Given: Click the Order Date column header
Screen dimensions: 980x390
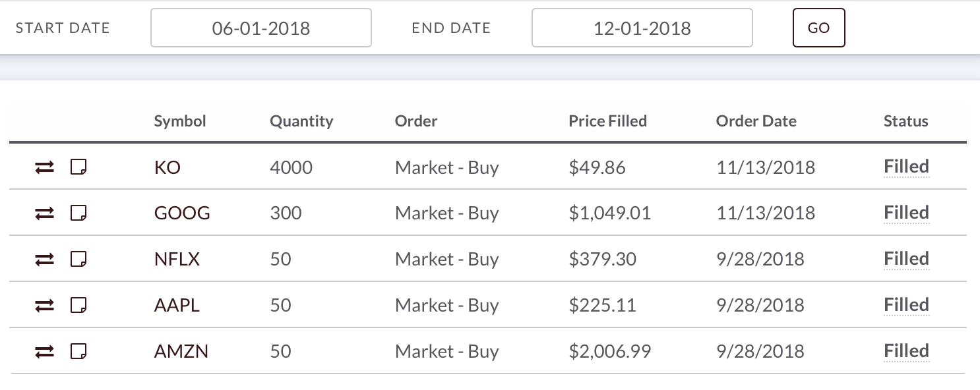Looking at the screenshot, I should [x=756, y=121].
